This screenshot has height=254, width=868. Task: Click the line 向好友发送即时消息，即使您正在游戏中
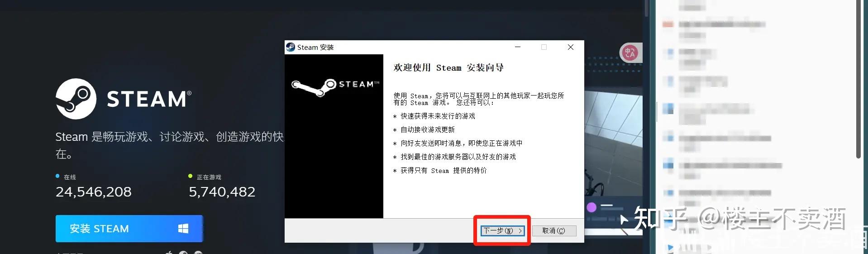(x=461, y=144)
